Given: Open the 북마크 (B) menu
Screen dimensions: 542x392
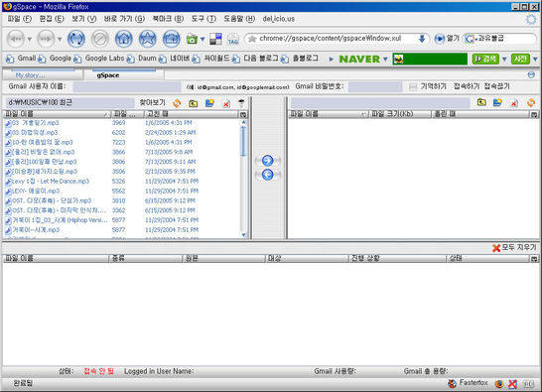Looking at the screenshot, I should [168, 19].
